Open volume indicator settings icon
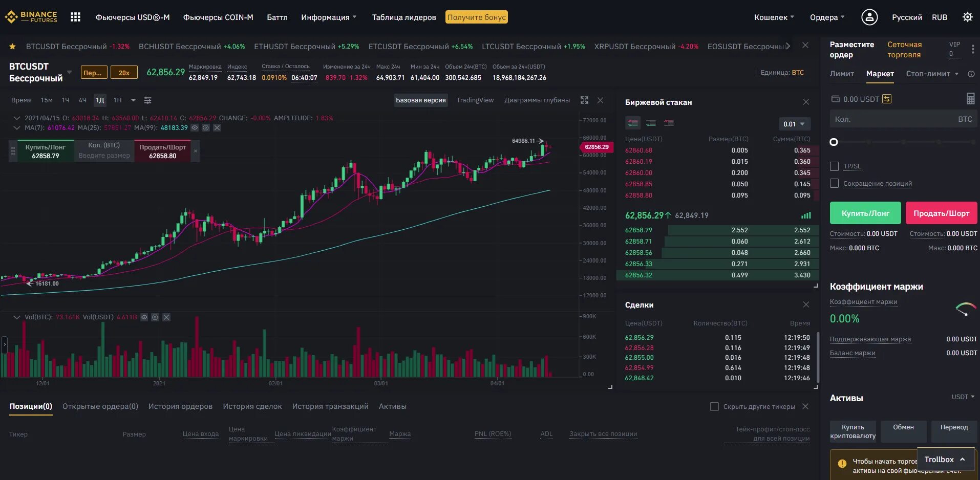 point(155,317)
